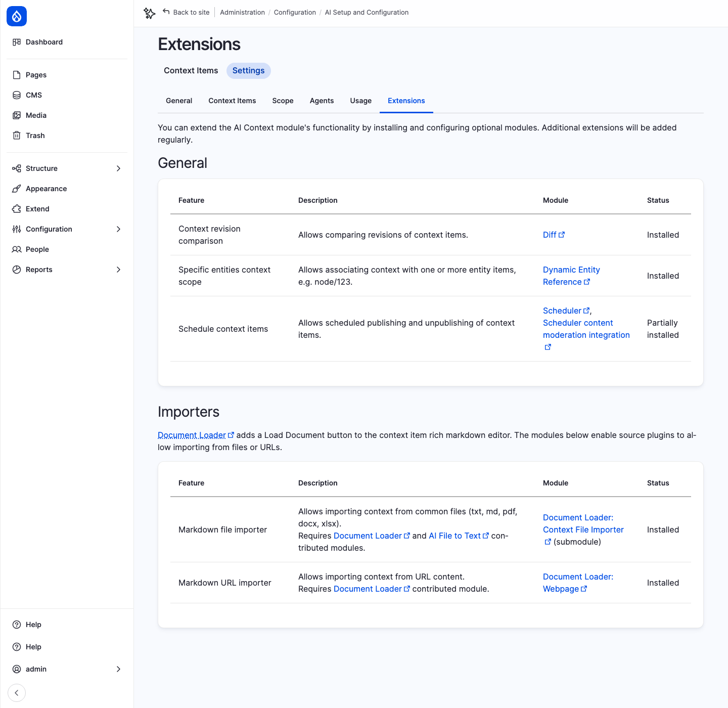Expand the Configuration sidebar chevron
Screen dimensions: 728x708
[x=118, y=229]
